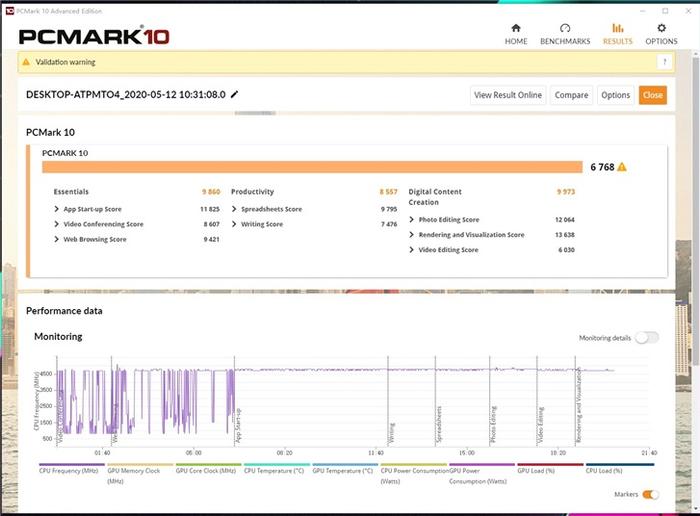Click the Writing timeline marker

click(392, 433)
